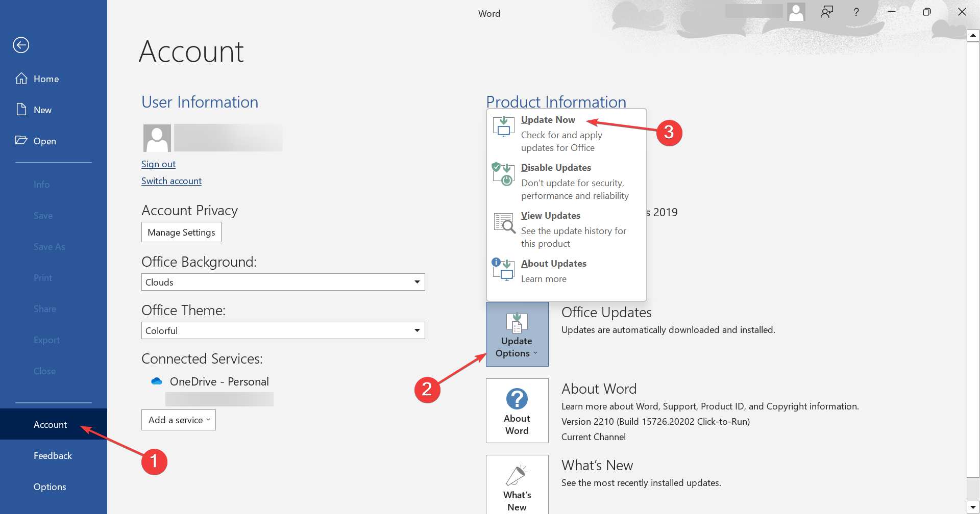This screenshot has width=980, height=514.
Task: Open the Office Theme dropdown
Action: click(283, 330)
